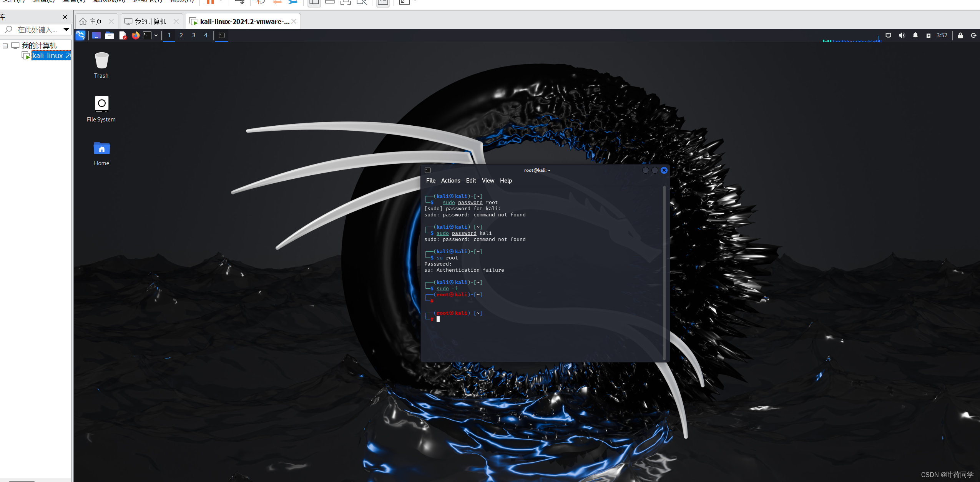Switch to workspace 3
Screen dimensions: 980x482
coord(194,35)
